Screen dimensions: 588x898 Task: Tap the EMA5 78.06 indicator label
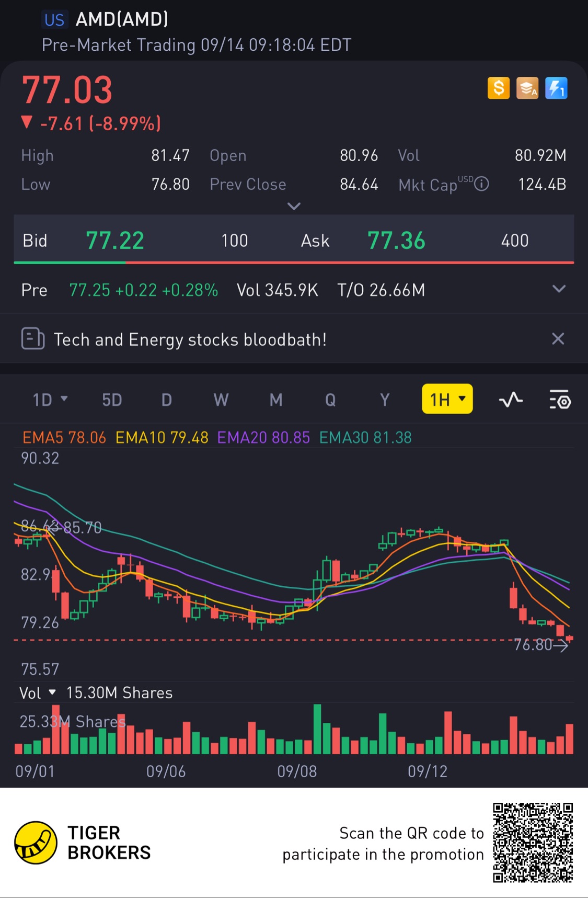pyautogui.click(x=64, y=437)
